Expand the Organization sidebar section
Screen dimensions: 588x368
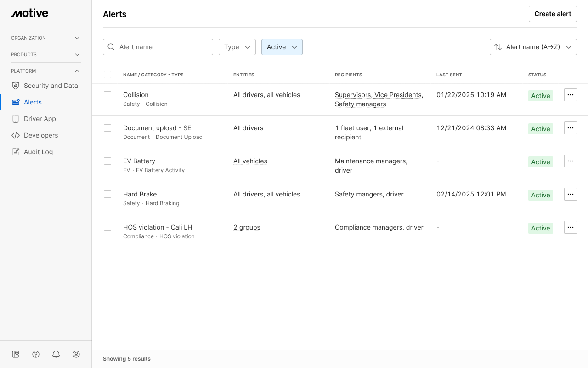[45, 38]
